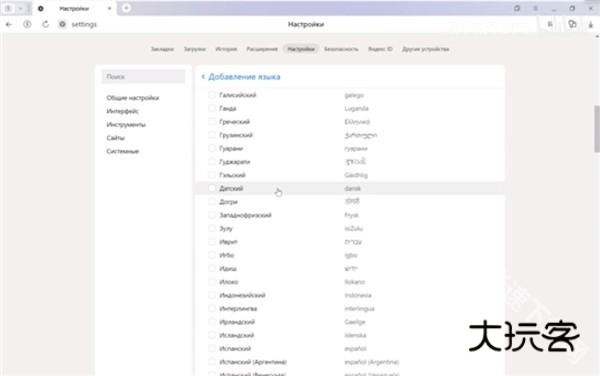Select the Догри language row text
The height and width of the screenshot is (376, 600).
228,202
